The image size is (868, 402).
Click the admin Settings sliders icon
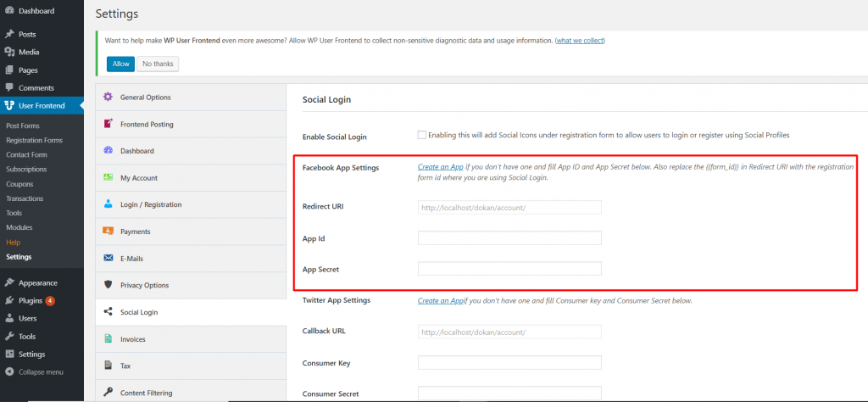8,355
